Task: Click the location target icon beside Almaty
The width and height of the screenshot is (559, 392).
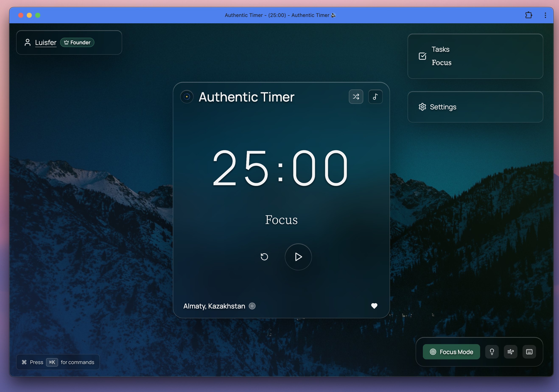Action: [252, 306]
